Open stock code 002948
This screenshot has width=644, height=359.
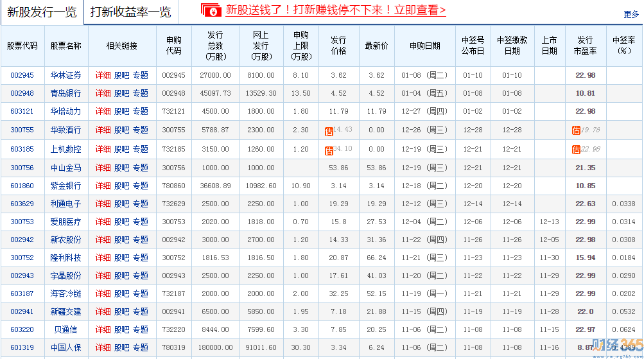tap(22, 93)
